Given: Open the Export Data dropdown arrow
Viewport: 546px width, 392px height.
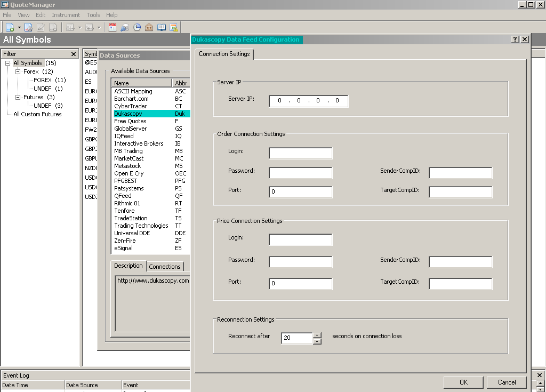Looking at the screenshot, I should click(x=99, y=27).
